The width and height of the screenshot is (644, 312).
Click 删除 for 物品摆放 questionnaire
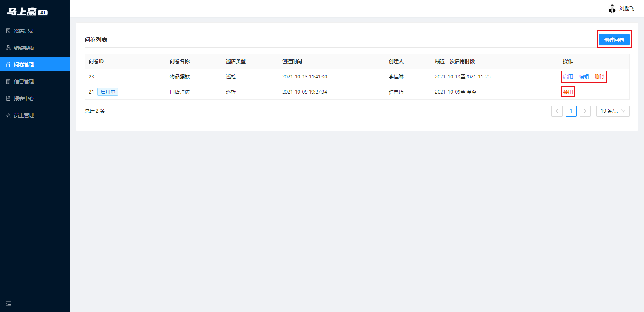[x=599, y=76]
